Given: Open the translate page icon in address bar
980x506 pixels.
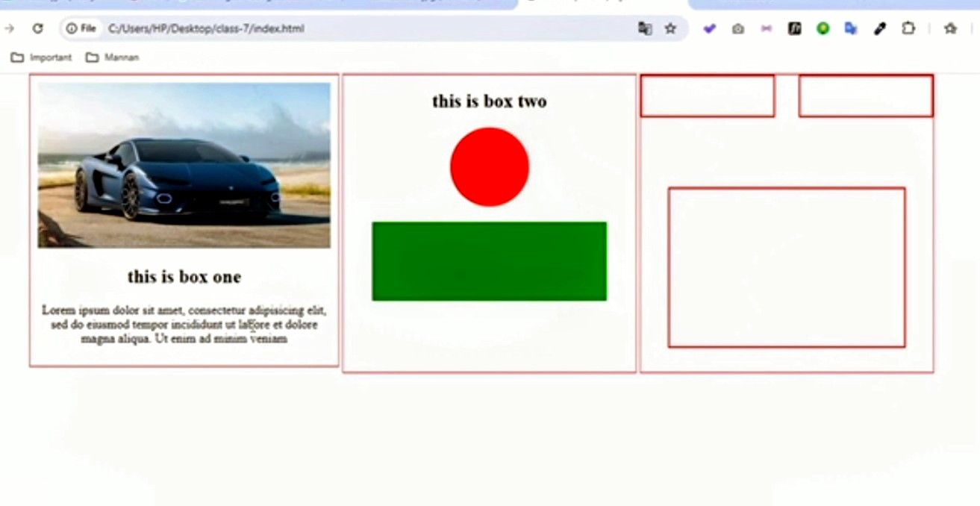Looking at the screenshot, I should tap(645, 28).
